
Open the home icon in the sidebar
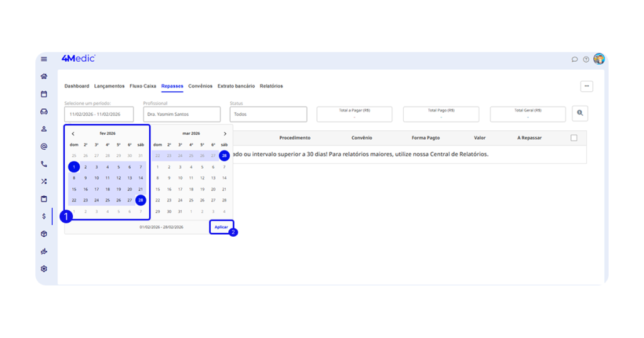point(44,76)
